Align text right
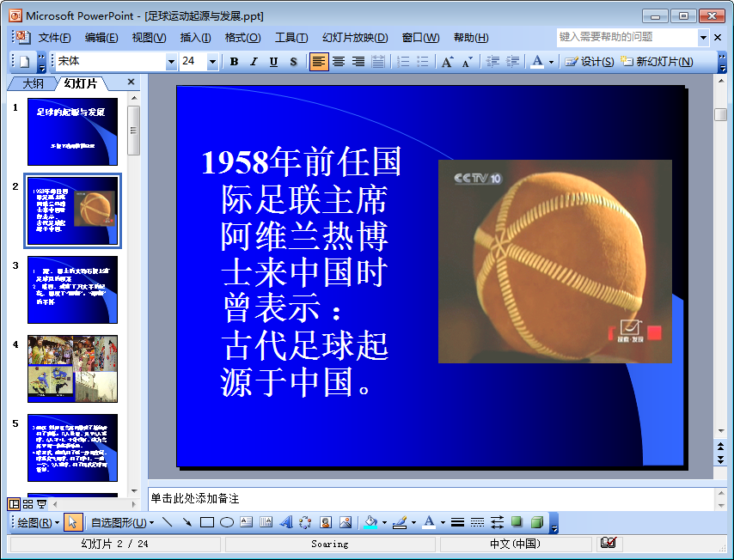The height and width of the screenshot is (560, 734). click(358, 61)
